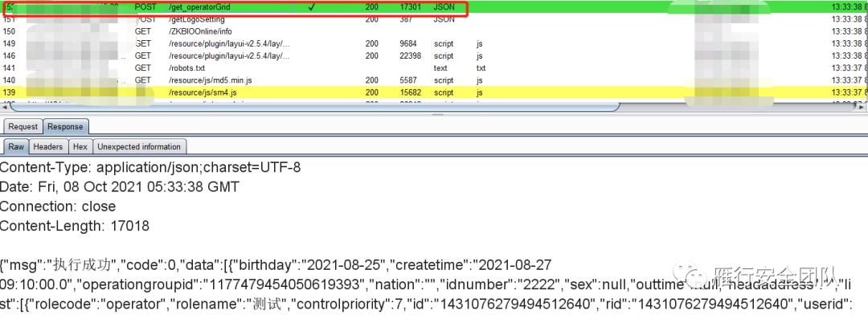
Task: Select the /getLogoSetting request row
Action: point(434,18)
